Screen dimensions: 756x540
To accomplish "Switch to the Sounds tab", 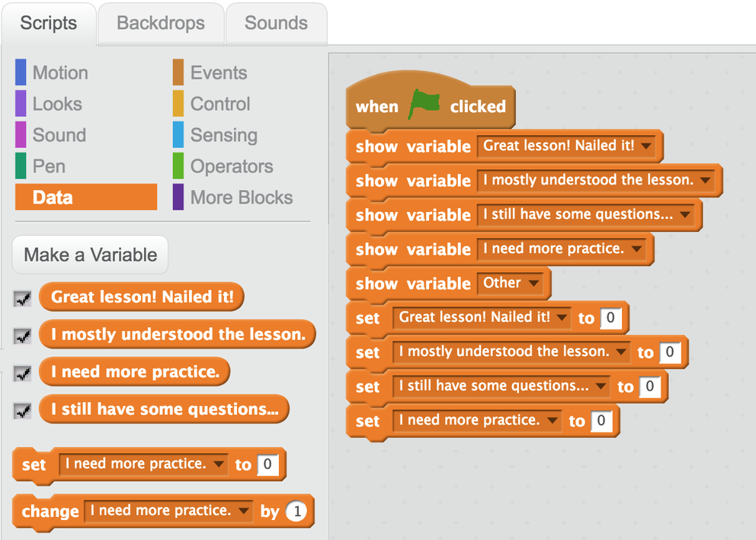I will tap(276, 23).
